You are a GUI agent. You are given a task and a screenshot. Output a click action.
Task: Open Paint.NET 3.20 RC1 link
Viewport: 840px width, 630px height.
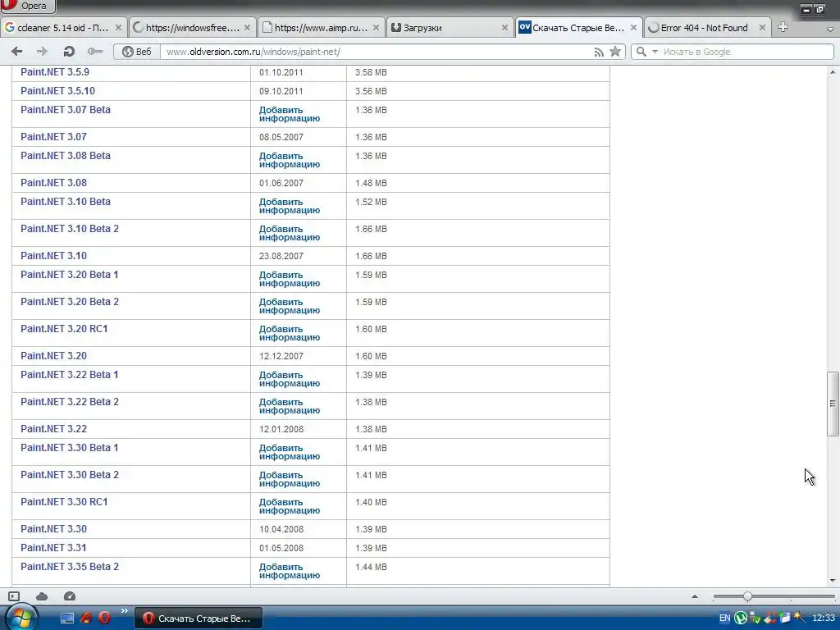coord(64,328)
